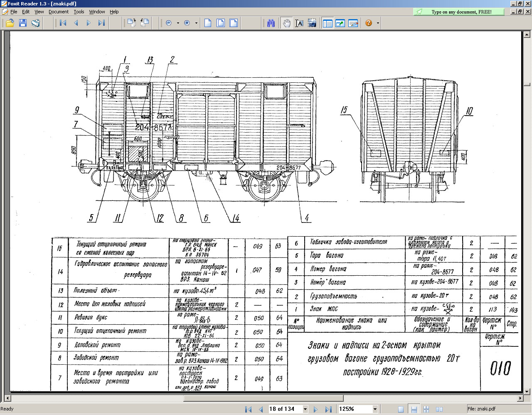Click the Open file folder icon
This screenshot has height=415, width=532.
(x=10, y=23)
